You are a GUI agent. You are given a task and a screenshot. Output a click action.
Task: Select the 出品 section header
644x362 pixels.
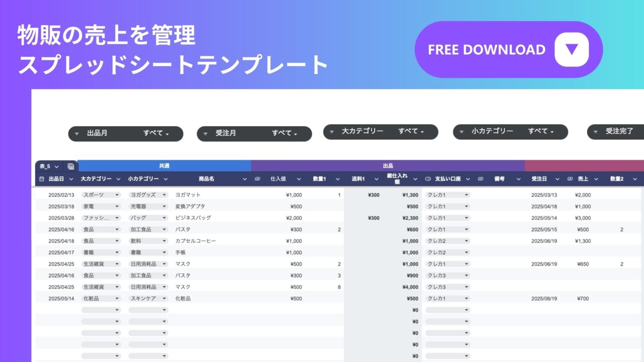pos(388,165)
